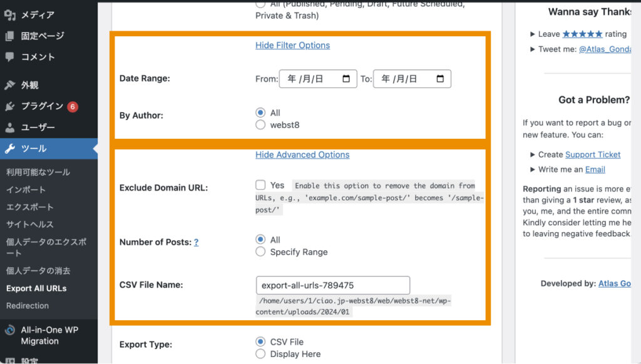
Task: Enable the Yes checkbox for Exclude Domain URL
Action: click(x=260, y=185)
